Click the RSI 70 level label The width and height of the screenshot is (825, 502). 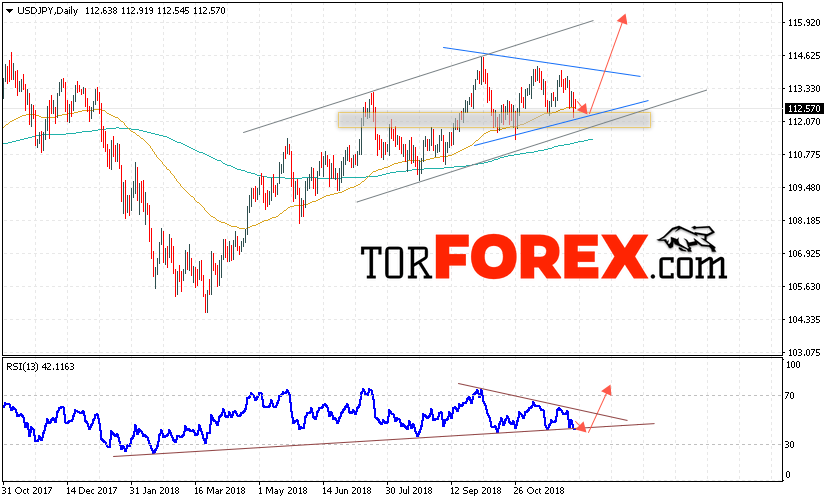[x=790, y=396]
